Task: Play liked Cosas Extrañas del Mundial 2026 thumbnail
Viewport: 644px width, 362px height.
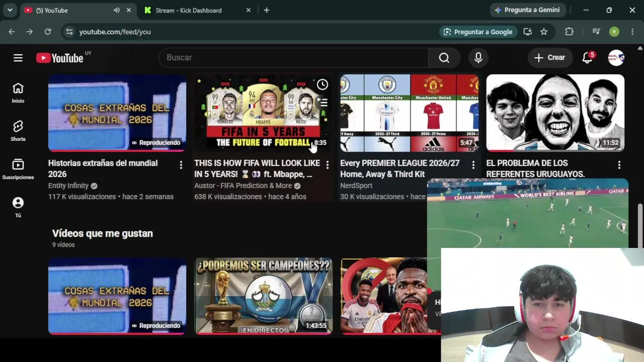Action: (117, 296)
